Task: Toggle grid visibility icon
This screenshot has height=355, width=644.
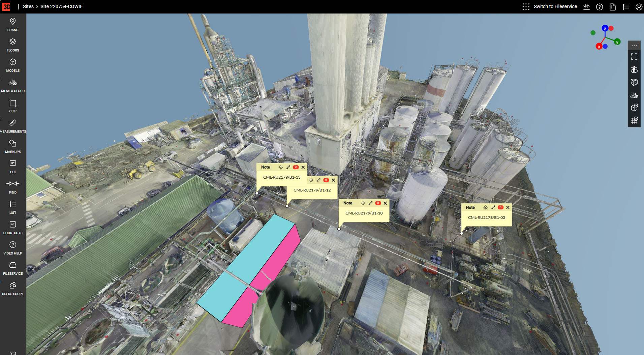Action: (634, 121)
